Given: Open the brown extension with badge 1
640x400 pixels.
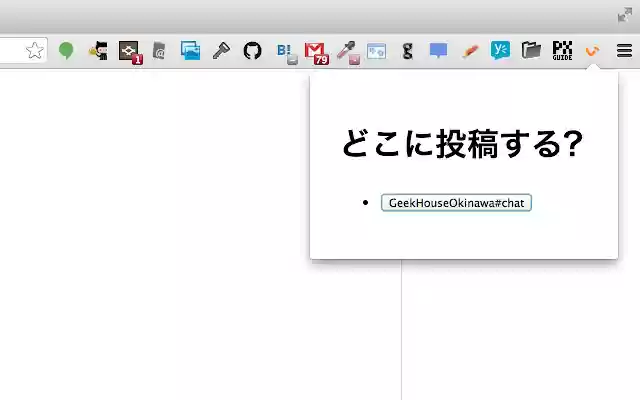Looking at the screenshot, I should pos(130,52).
